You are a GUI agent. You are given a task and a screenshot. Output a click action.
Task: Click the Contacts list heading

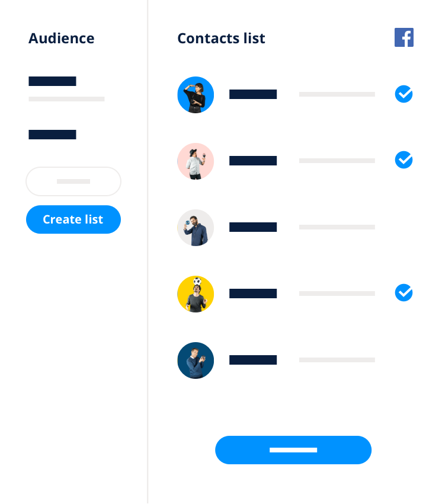222,39
